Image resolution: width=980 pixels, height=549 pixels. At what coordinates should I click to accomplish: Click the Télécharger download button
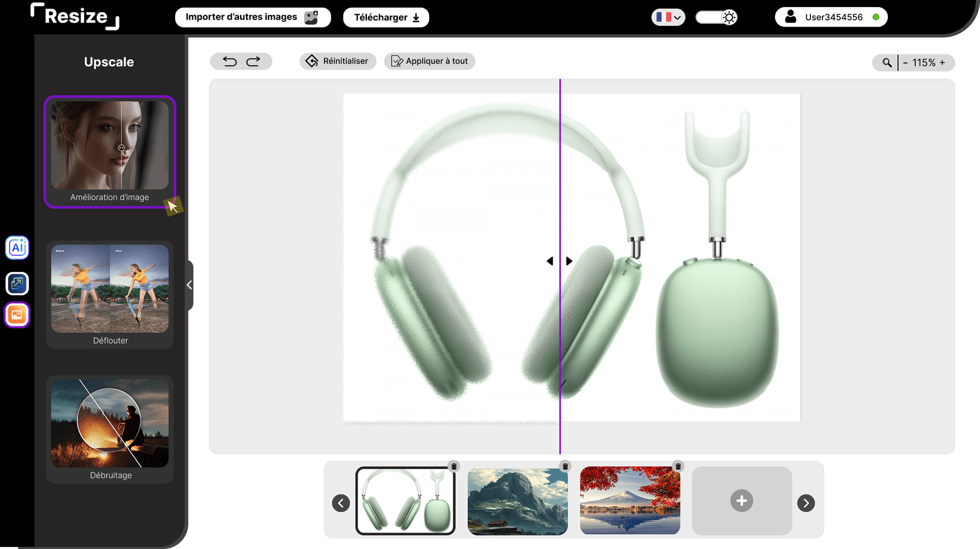click(386, 17)
